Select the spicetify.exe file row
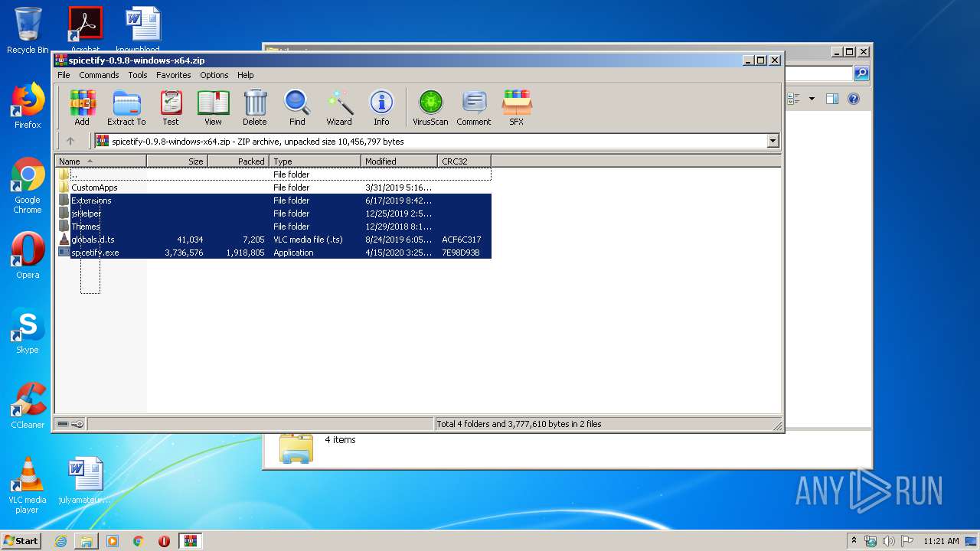The image size is (980, 551). coord(274,253)
